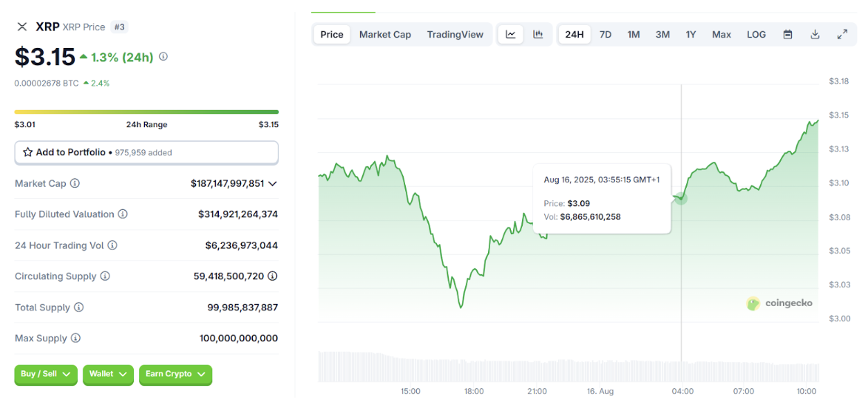Click the star Add to Portfolio icon
The height and width of the screenshot is (408, 868).
point(27,152)
